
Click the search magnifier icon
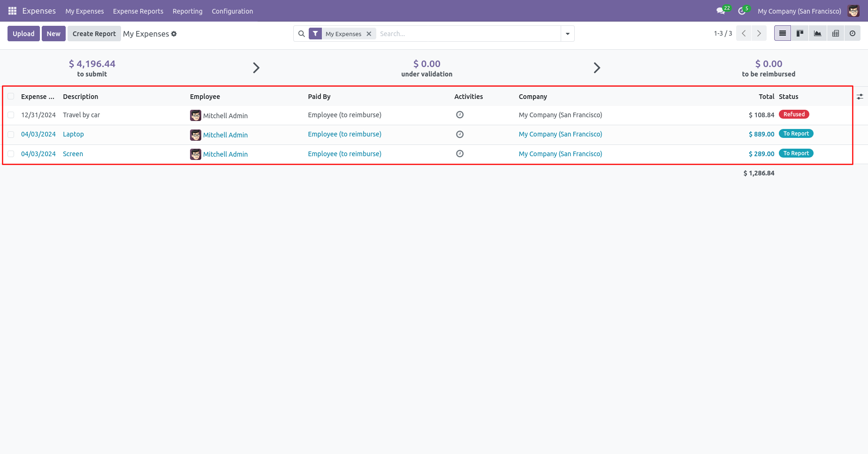coord(302,34)
